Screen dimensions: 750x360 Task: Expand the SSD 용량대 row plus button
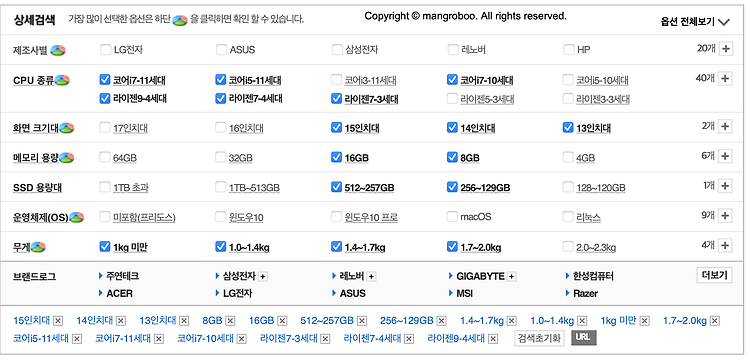coord(726,186)
